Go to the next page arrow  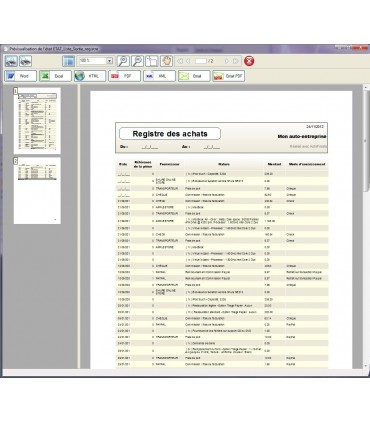click(227, 61)
